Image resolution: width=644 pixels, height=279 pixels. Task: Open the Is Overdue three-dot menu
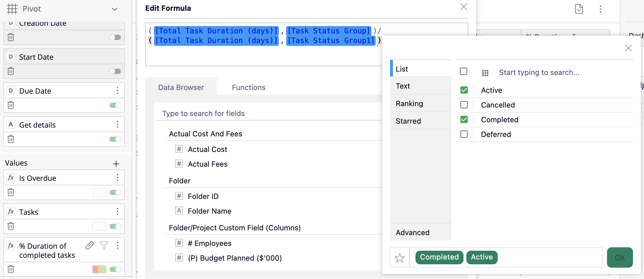point(117,178)
